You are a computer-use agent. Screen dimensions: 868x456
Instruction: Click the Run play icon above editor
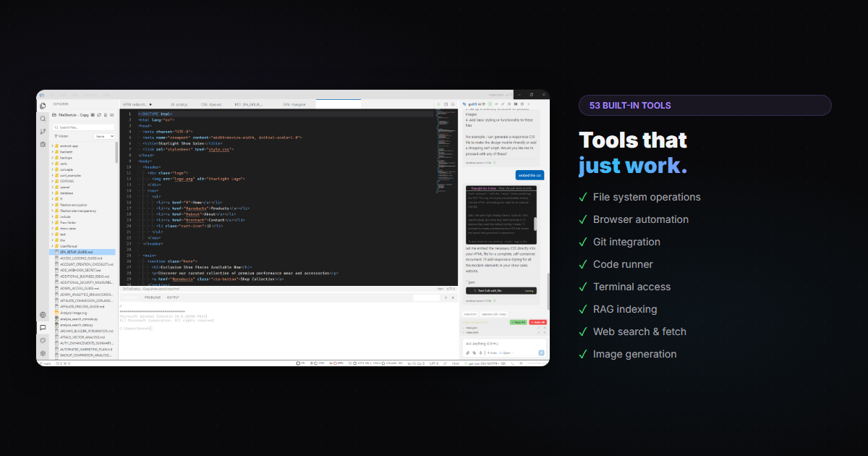click(438, 104)
